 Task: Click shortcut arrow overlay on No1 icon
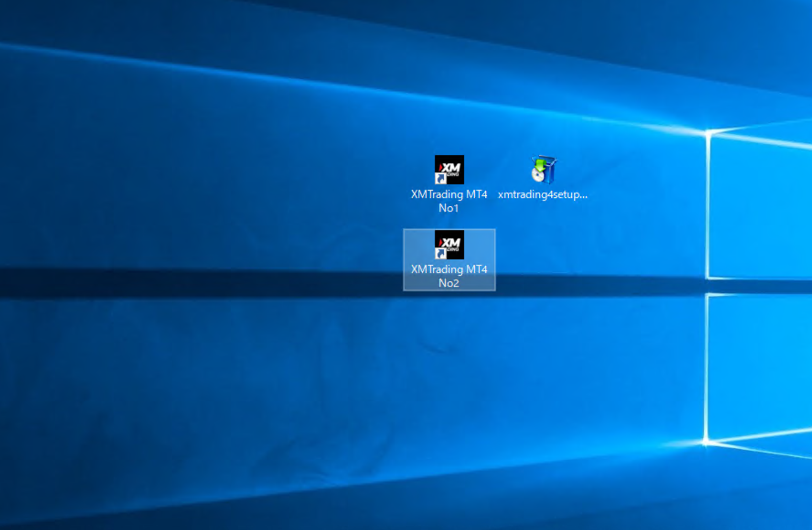point(440,179)
